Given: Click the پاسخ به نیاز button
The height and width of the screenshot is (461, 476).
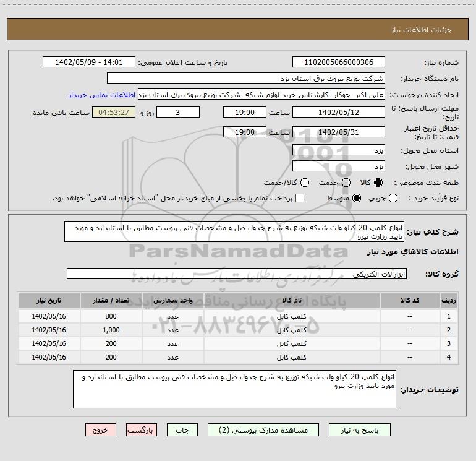Looking at the screenshot, I should (x=359, y=429).
